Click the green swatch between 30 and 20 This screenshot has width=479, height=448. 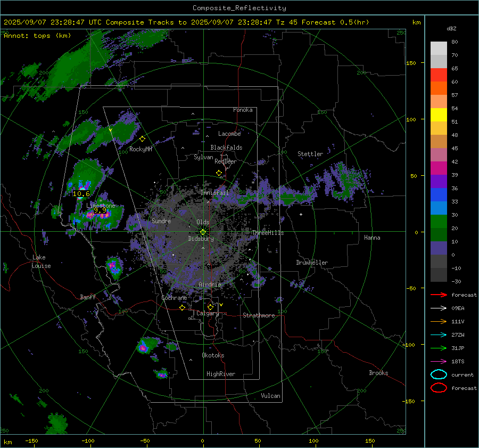pos(439,222)
